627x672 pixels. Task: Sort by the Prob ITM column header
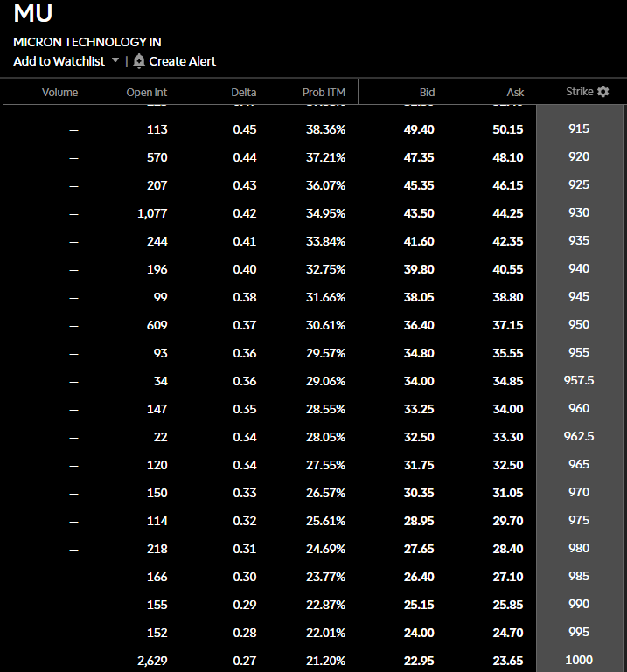(324, 92)
